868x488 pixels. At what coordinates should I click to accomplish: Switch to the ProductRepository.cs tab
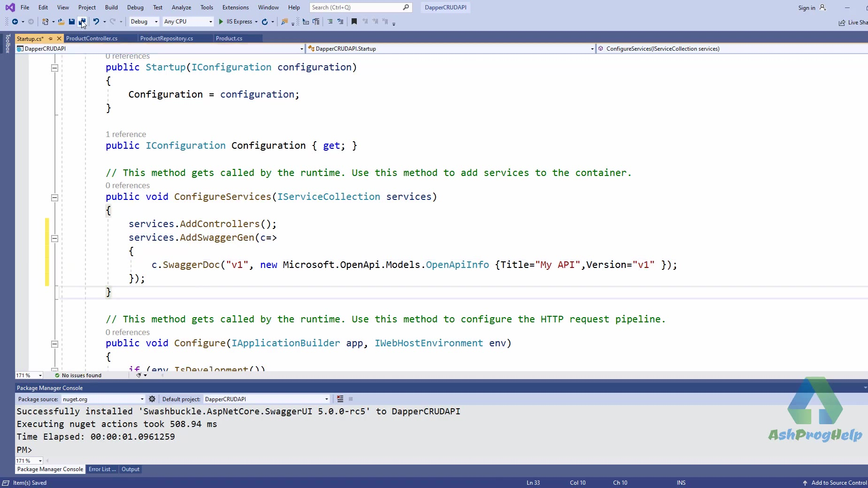167,38
